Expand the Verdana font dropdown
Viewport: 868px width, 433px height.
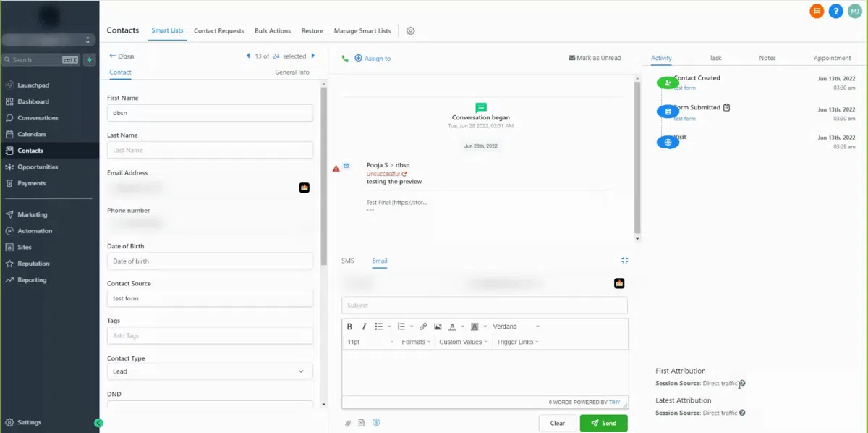click(x=516, y=327)
